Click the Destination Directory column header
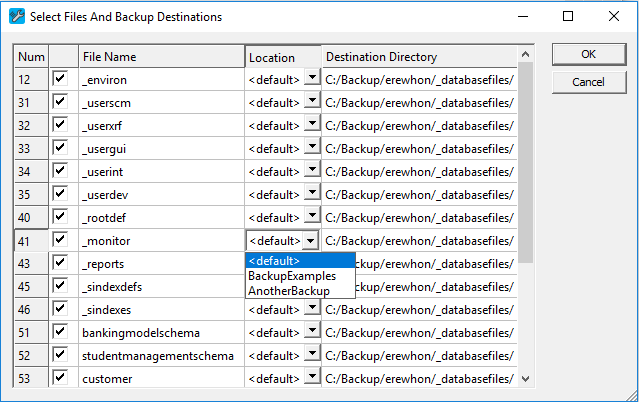Viewport: 639px width, 402px height. (416, 57)
